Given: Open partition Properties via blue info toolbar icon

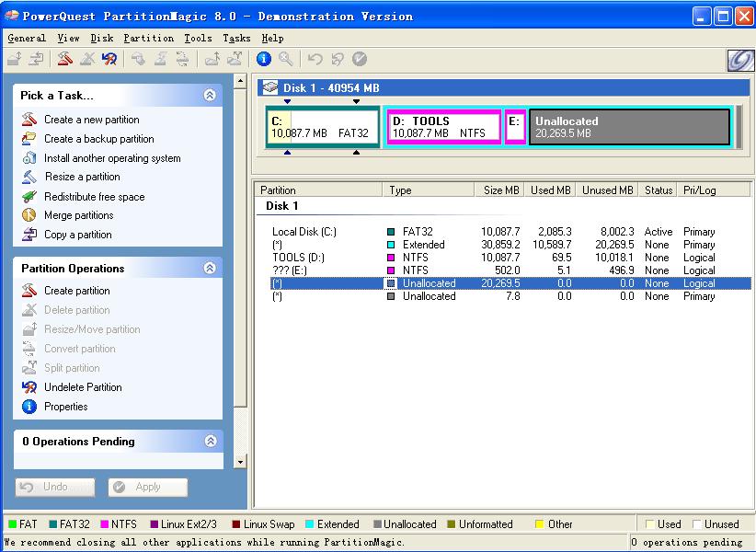Looking at the screenshot, I should click(263, 59).
